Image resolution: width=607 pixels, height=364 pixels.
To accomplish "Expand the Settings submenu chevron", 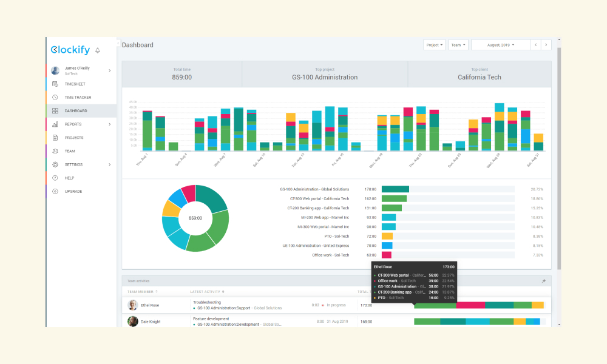I will (x=110, y=164).
